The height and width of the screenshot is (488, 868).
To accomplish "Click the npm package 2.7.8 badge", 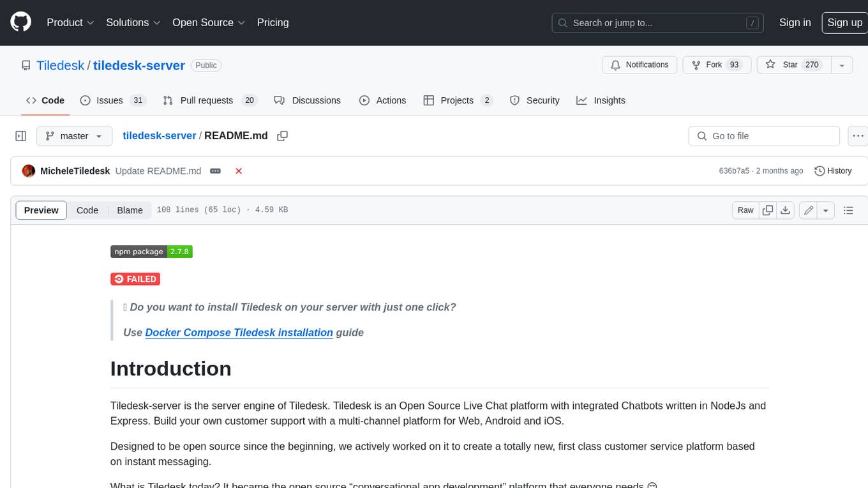I will 151,252.
